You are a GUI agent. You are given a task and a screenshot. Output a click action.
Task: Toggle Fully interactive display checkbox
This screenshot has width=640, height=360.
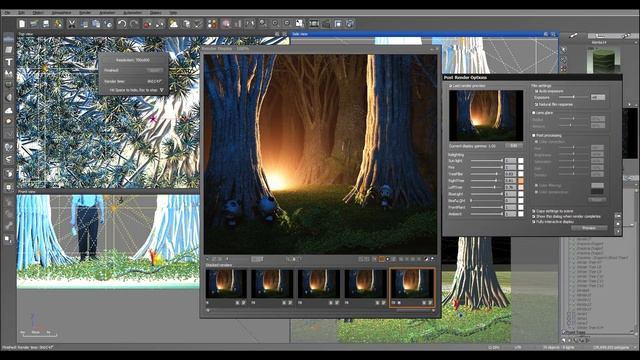point(533,222)
